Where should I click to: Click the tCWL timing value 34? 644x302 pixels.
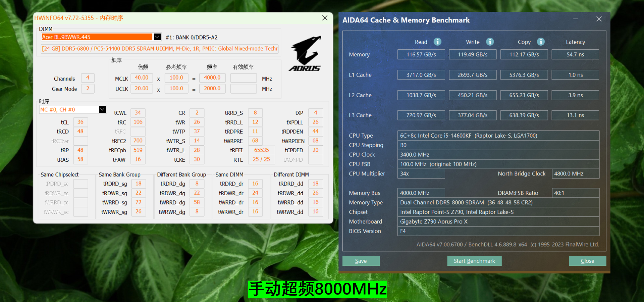click(138, 112)
